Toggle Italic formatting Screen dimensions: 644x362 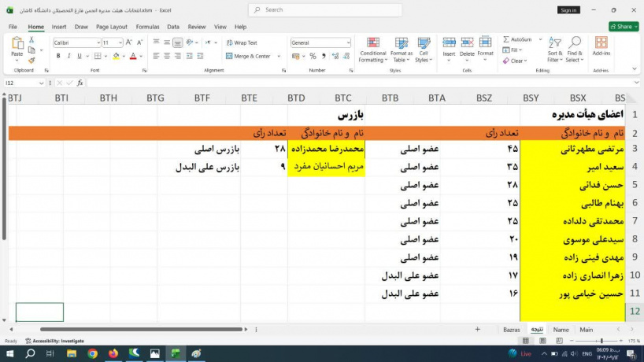[x=68, y=56]
